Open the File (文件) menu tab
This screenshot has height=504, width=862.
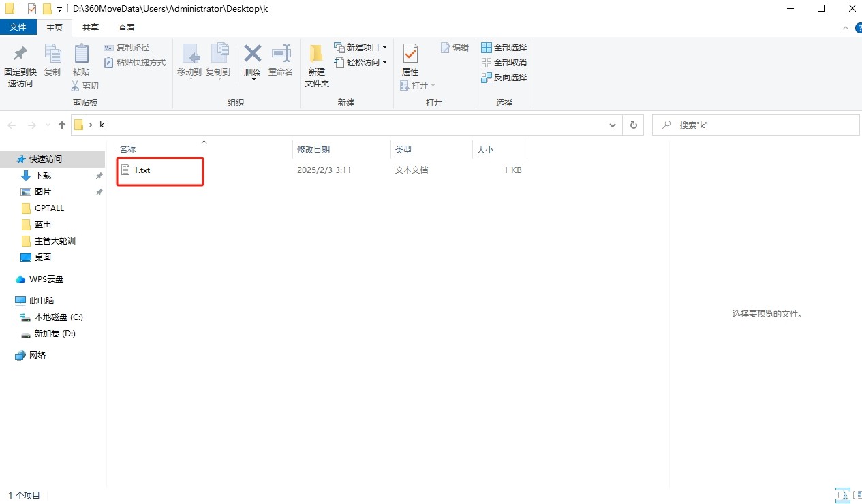[18, 27]
